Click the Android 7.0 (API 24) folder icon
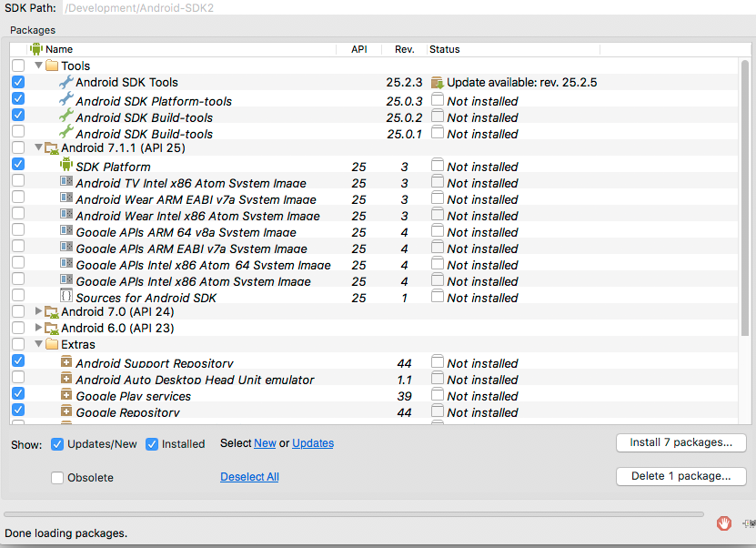This screenshot has height=548, width=756. coord(52,312)
